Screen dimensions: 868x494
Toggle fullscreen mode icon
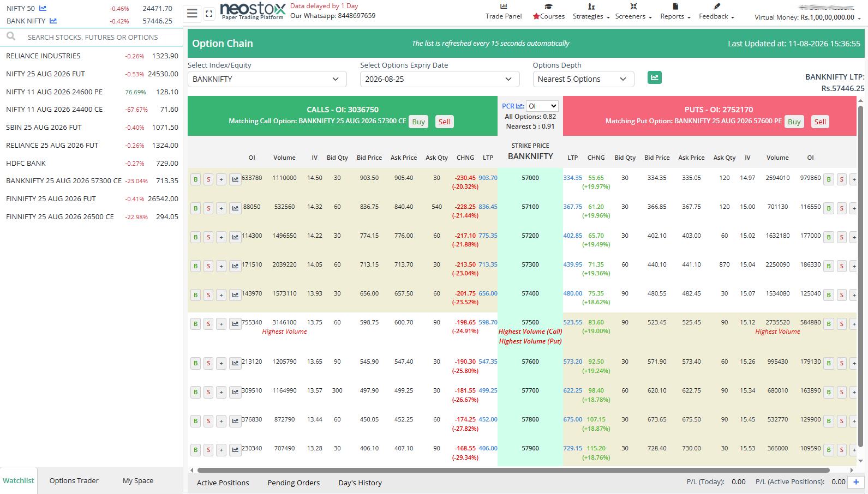pyautogui.click(x=209, y=14)
